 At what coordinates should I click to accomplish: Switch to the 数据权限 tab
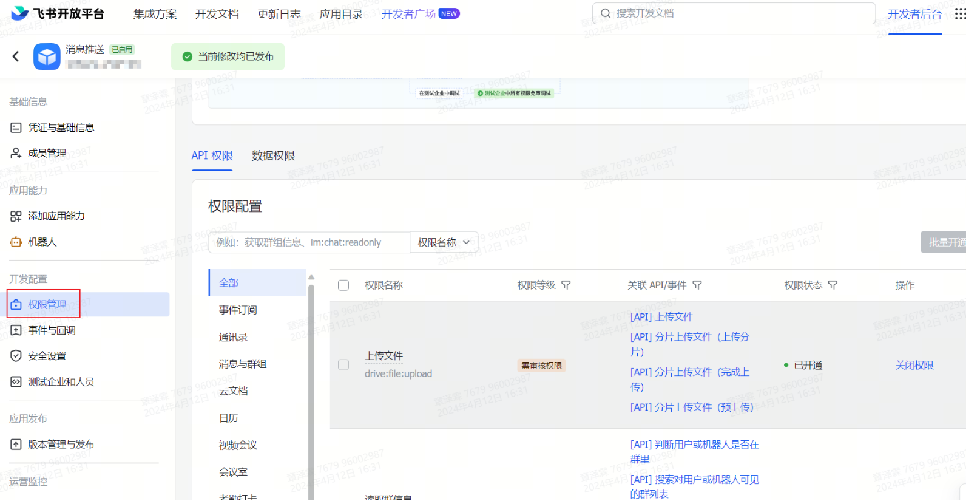pos(273,155)
